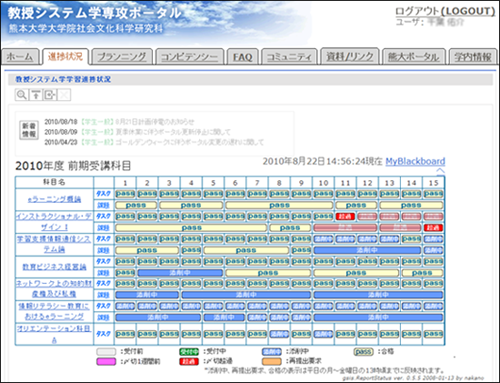
Task: Click the 課題 label in 教育ビジネス経営論 row
Action: pyautogui.click(x=103, y=273)
